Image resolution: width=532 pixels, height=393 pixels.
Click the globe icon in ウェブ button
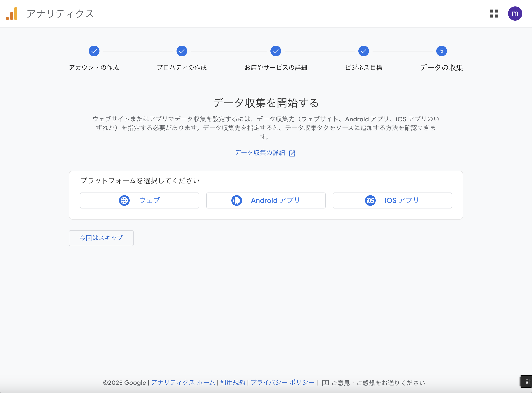(x=124, y=200)
